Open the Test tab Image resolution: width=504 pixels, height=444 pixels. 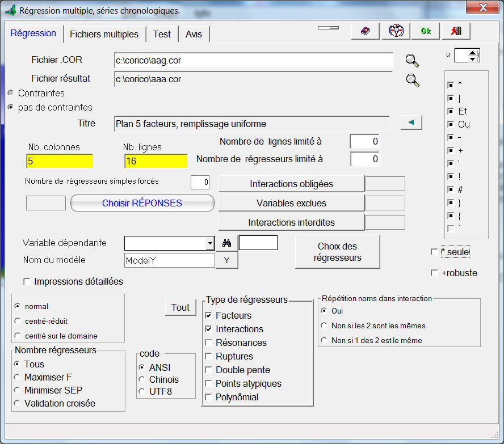162,34
